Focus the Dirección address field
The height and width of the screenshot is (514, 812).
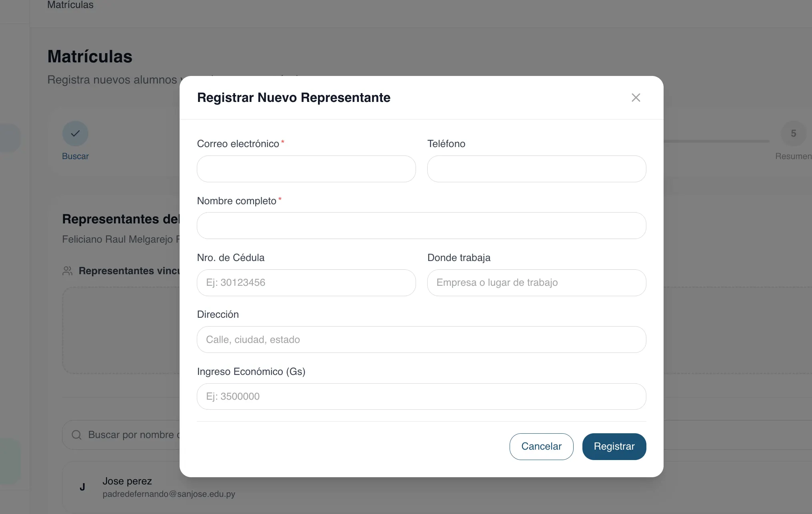pos(421,339)
